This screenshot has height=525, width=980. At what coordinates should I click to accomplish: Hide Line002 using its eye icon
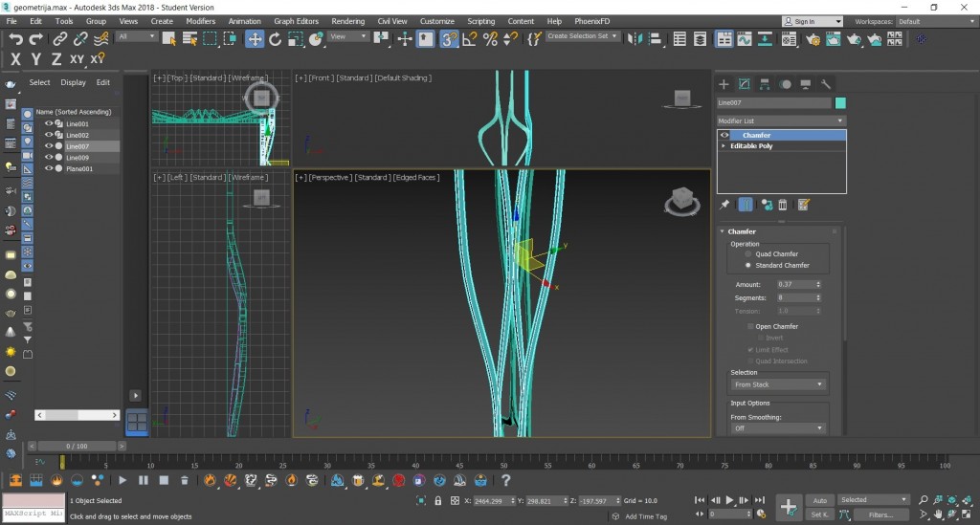[48, 135]
